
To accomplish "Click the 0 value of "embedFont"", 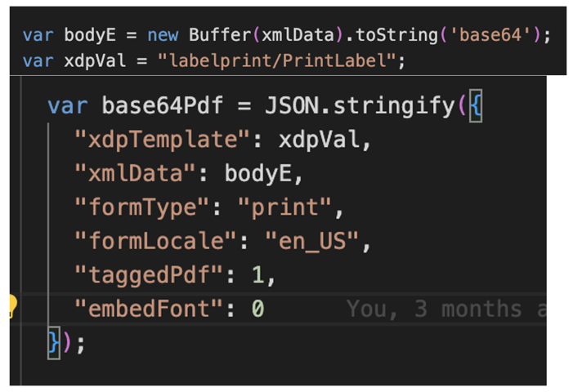I will point(257,309).
